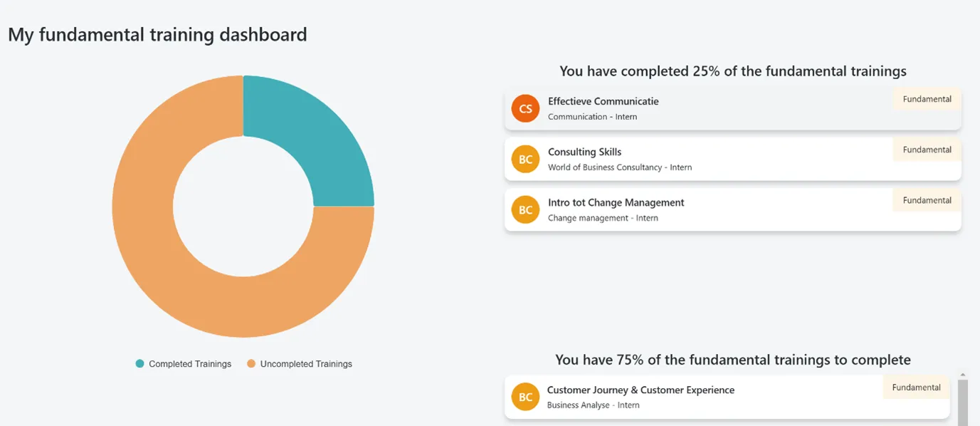980x426 pixels.
Task: Click the CS avatar for Effectieve Communicatie
Action: (x=525, y=108)
